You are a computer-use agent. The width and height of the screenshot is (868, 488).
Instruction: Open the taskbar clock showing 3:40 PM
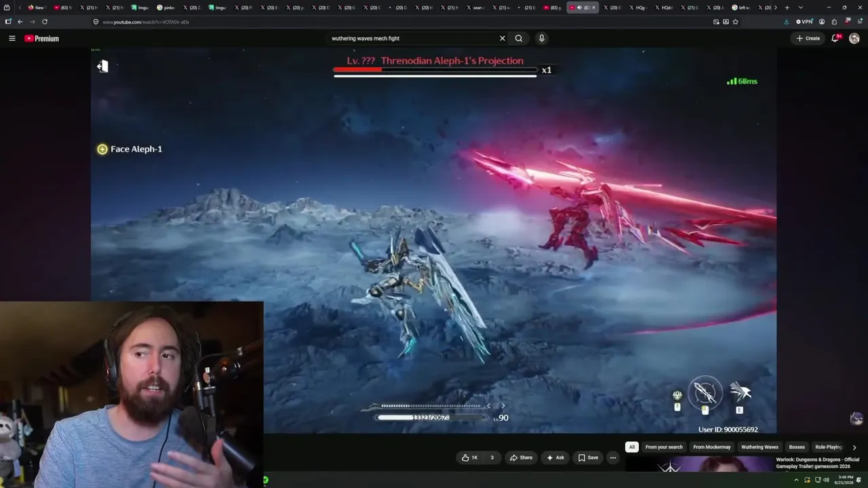(x=844, y=481)
